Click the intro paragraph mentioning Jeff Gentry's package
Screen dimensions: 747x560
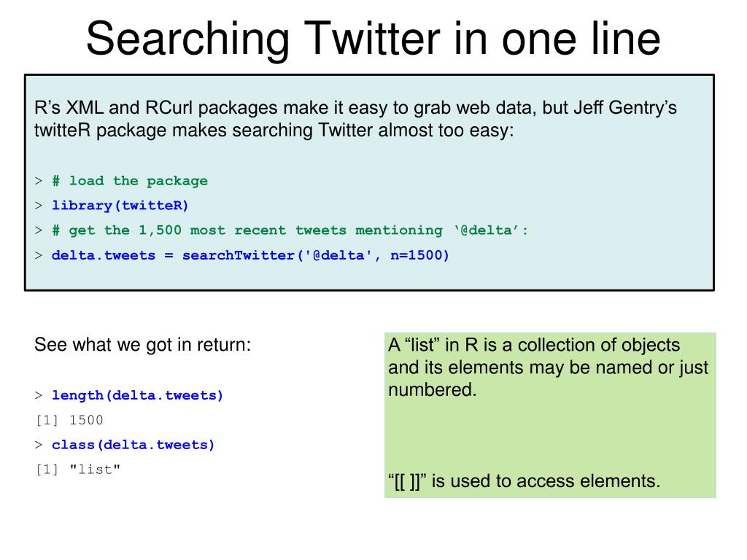[x=355, y=119]
